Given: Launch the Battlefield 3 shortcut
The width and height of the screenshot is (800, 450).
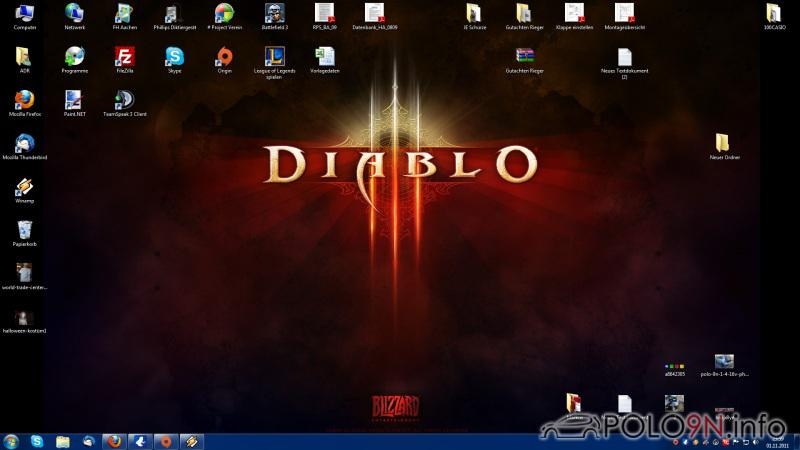Looking at the screenshot, I should [274, 16].
